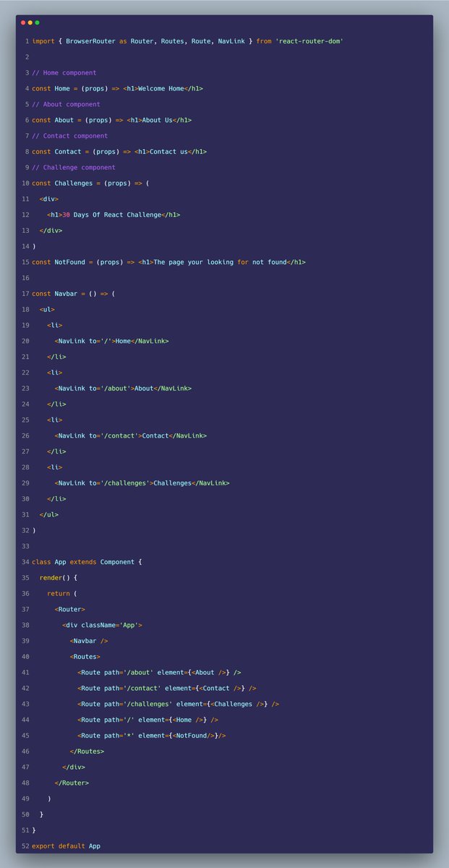The image size is (449, 868).
Task: Click the NavLink to='/contact' line
Action: click(130, 435)
